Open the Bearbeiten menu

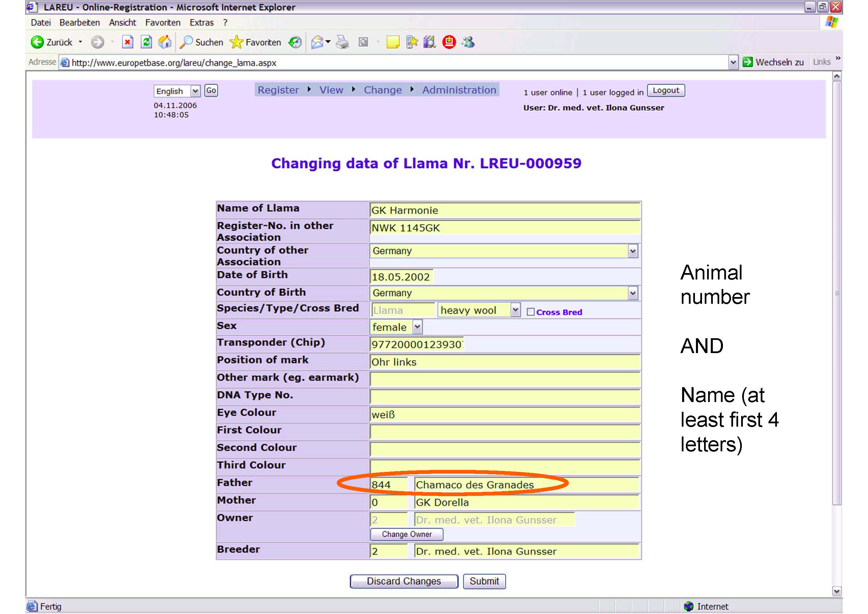coord(80,23)
